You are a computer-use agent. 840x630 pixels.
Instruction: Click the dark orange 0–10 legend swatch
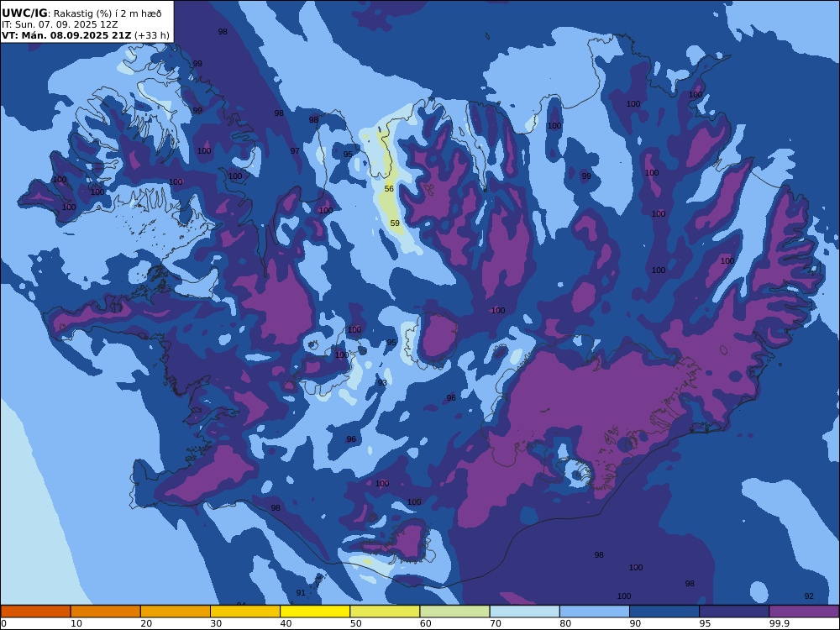(x=36, y=612)
